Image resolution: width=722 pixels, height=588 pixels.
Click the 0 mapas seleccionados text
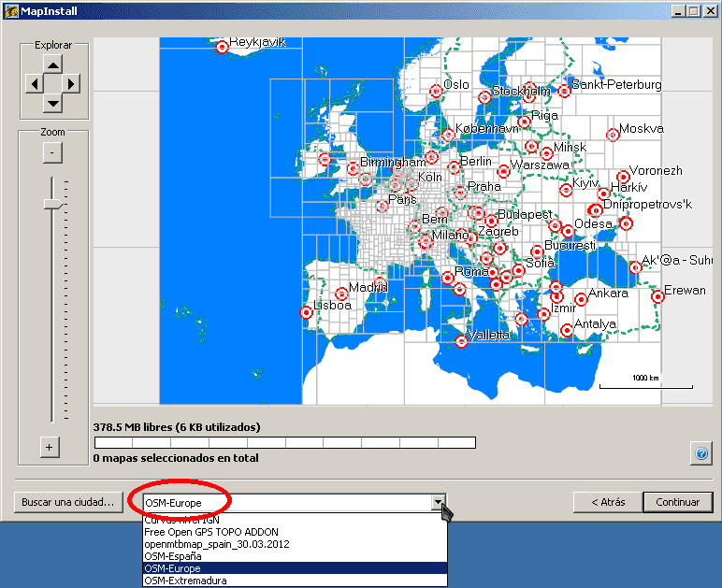(x=176, y=458)
